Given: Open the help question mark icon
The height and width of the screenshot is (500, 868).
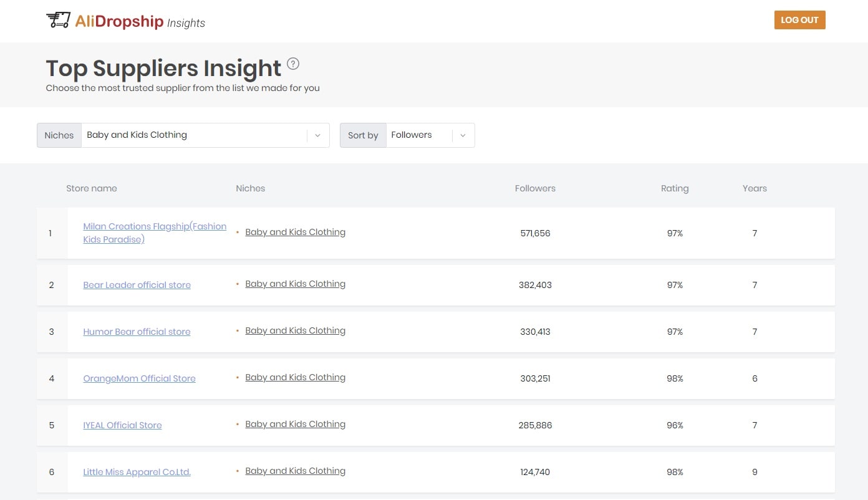Looking at the screenshot, I should tap(293, 64).
